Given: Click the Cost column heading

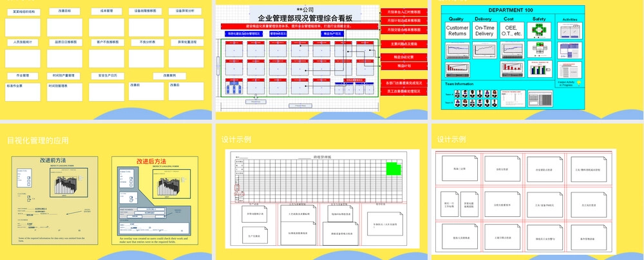Looking at the screenshot, I should coord(509,19).
